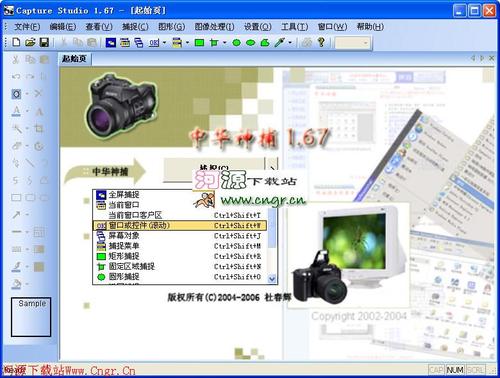Screen dimensions: 500x378
Task: Click the green circle capture toolbar icon
Action: coord(236,43)
